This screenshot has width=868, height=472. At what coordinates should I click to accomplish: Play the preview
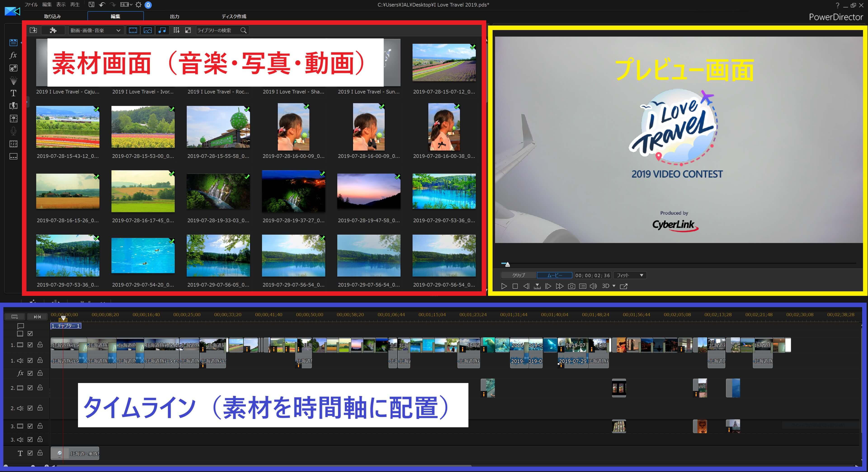point(504,286)
